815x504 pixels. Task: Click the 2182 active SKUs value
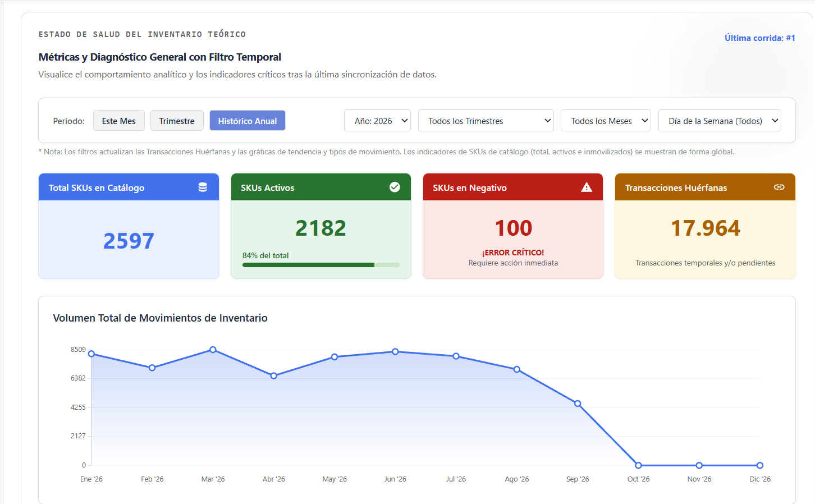coord(321,228)
